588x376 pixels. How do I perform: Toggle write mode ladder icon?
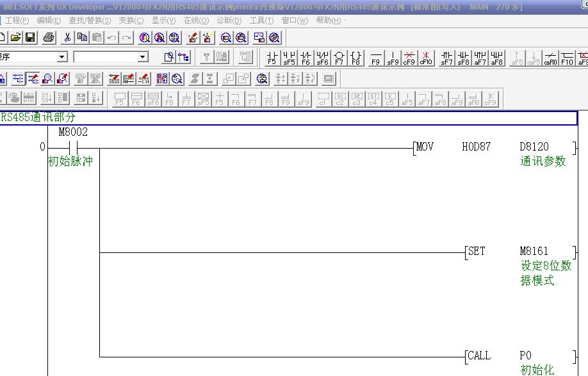coord(32,79)
